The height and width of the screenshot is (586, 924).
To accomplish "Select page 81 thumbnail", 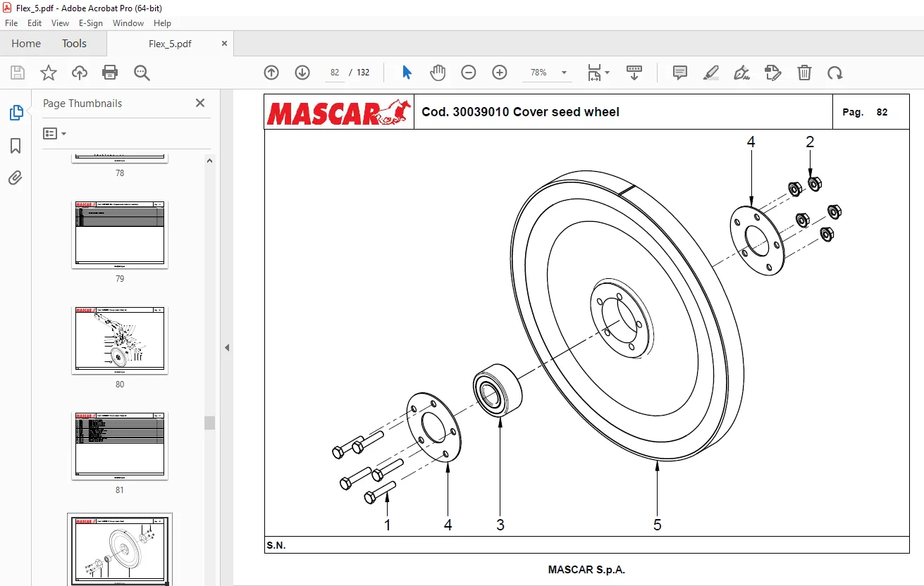I will point(120,446).
